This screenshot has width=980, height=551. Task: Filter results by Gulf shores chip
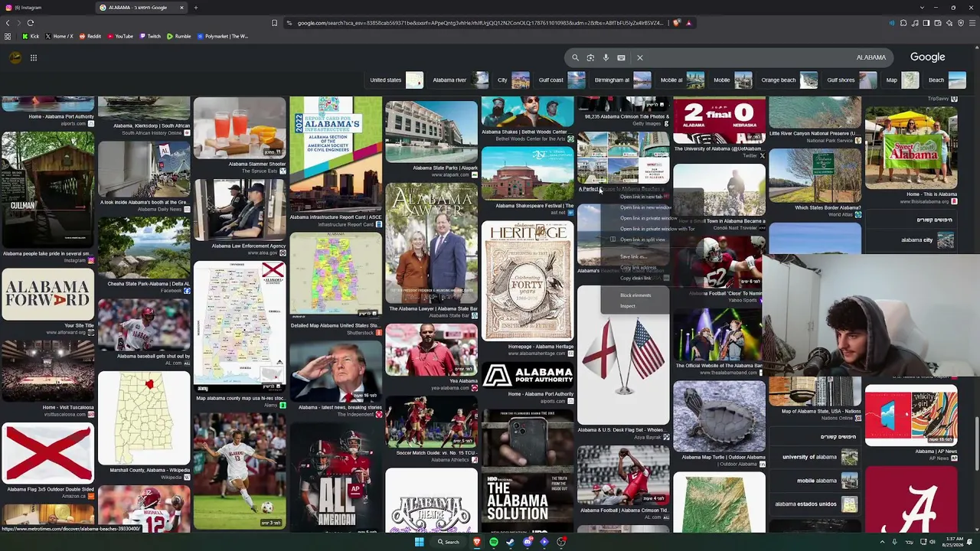pyautogui.click(x=851, y=80)
